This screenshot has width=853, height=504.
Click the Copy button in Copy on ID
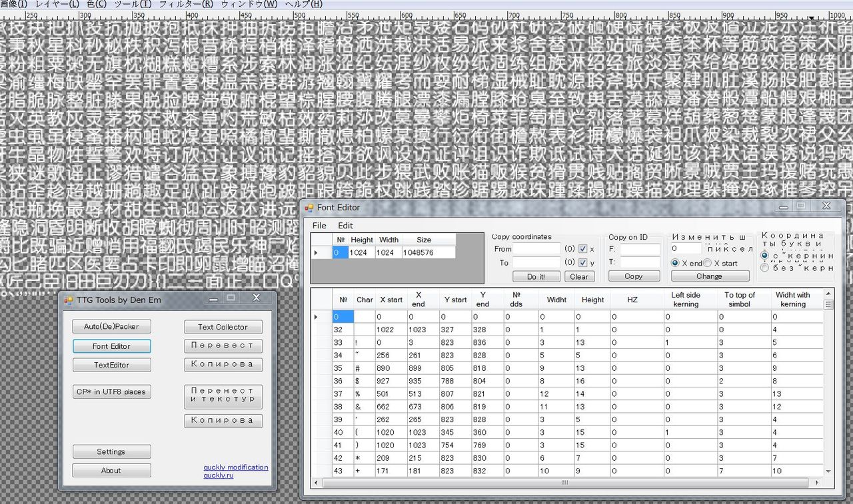tap(634, 276)
